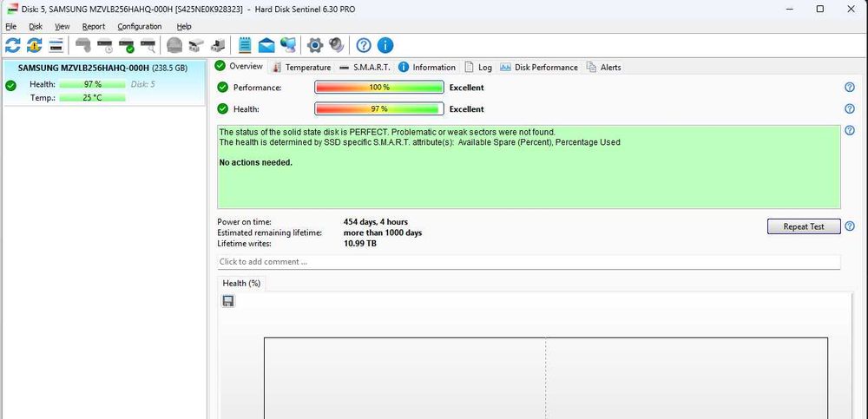Image resolution: width=868 pixels, height=419 pixels.
Task: Click green check icon beside Health in overview
Action: (x=222, y=109)
